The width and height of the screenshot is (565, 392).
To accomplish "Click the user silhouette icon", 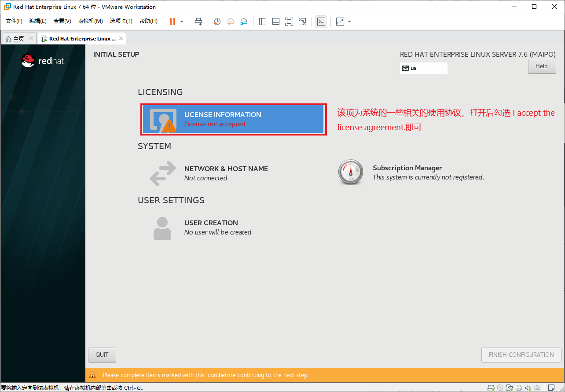I will pos(162,228).
